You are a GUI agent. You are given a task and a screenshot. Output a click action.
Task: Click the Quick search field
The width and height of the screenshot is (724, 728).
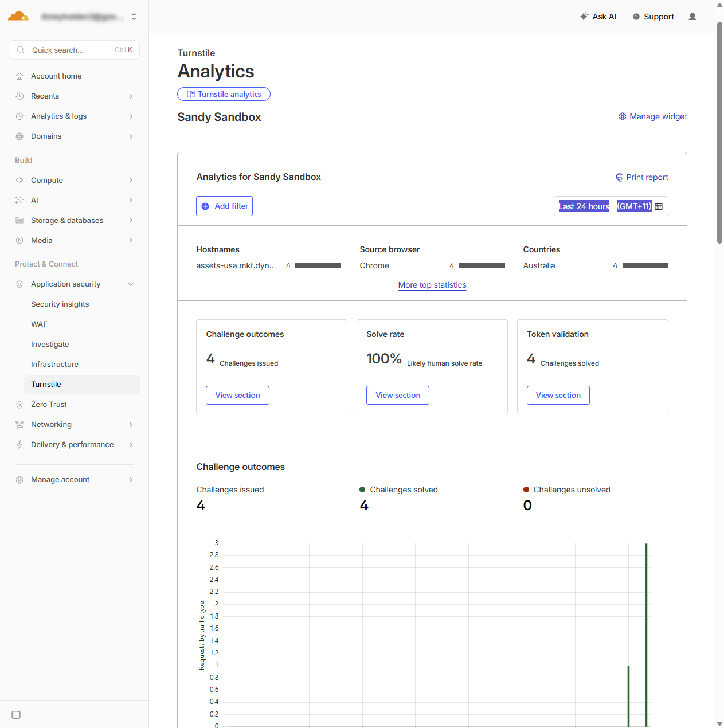coord(75,50)
